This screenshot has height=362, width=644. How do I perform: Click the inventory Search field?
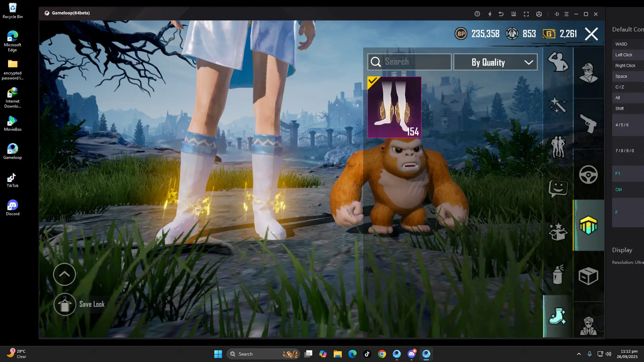pyautogui.click(x=409, y=62)
